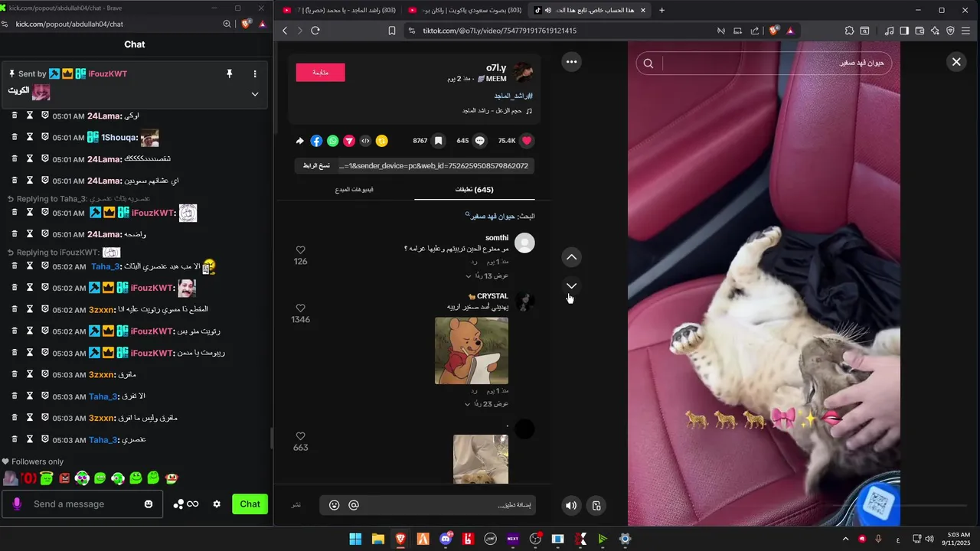
Task: Open Winnie the Pooh comment image
Action: point(472,350)
